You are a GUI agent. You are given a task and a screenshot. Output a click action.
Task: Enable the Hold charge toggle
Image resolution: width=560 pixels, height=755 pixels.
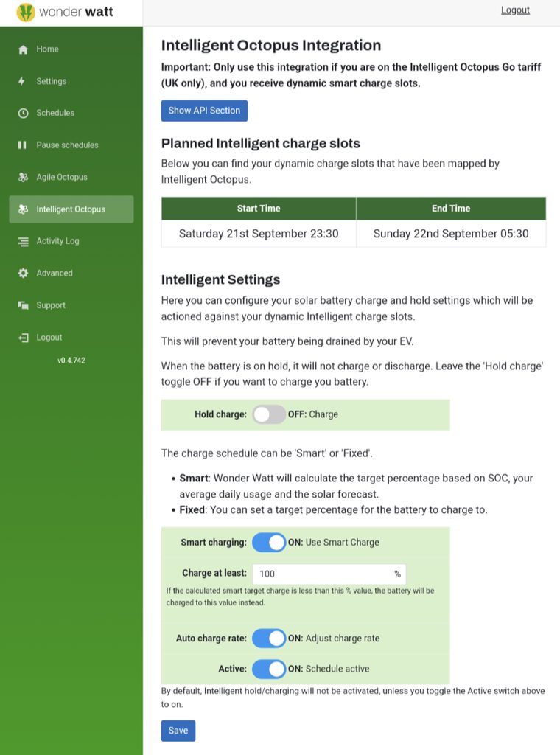pos(269,414)
